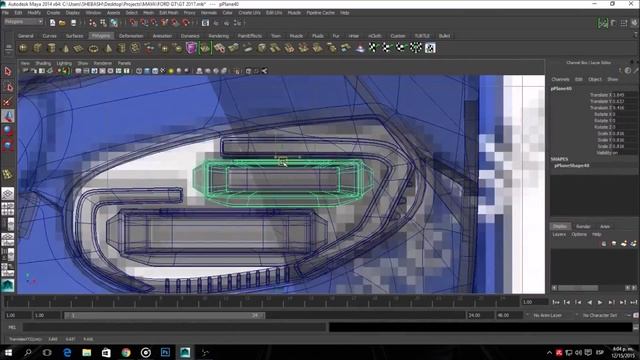Open the viewport Shading menu
The image size is (640, 360).
coord(43,63)
